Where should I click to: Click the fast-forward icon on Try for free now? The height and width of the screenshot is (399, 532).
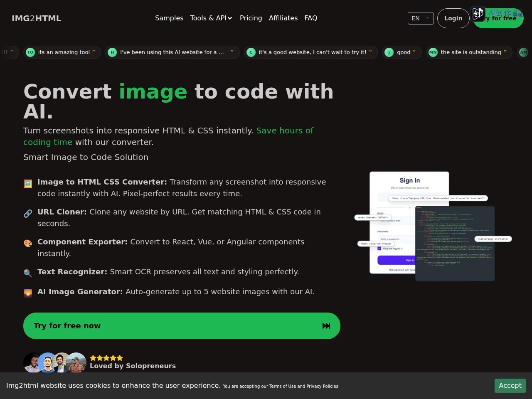point(326,326)
